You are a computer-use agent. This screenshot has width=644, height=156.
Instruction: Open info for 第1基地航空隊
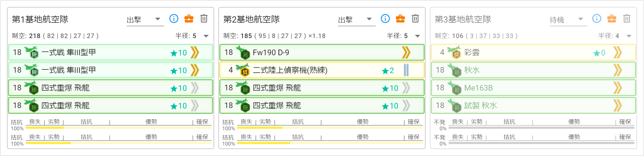click(174, 18)
